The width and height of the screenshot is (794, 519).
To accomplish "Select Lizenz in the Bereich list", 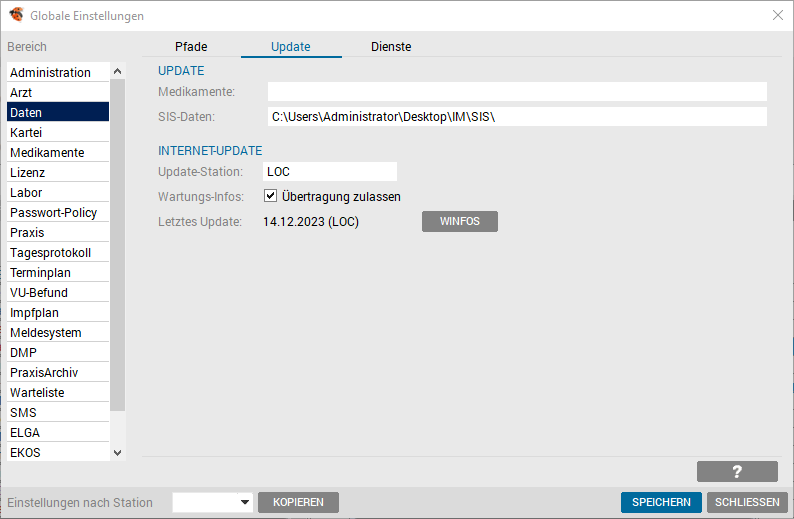I will point(58,173).
